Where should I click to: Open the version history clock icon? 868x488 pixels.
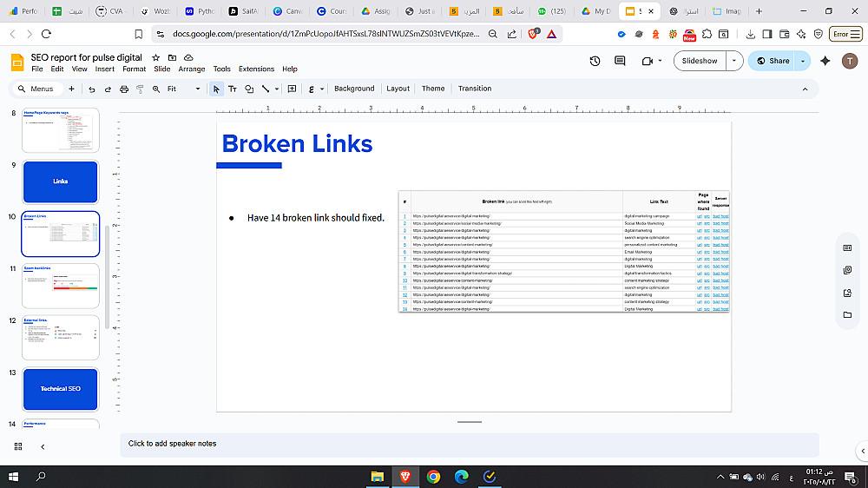click(595, 61)
